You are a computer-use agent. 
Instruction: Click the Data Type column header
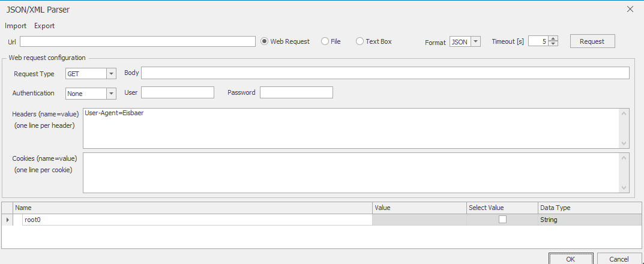[x=590, y=208]
